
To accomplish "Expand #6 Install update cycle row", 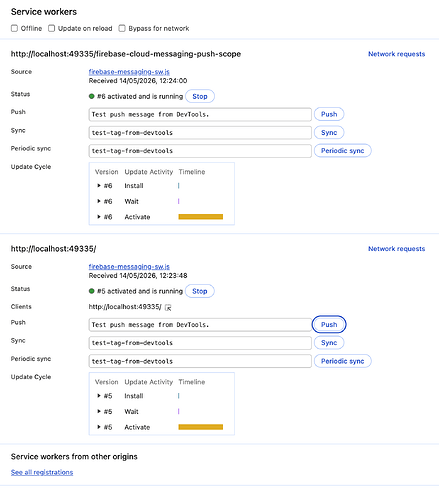I will 99,186.
